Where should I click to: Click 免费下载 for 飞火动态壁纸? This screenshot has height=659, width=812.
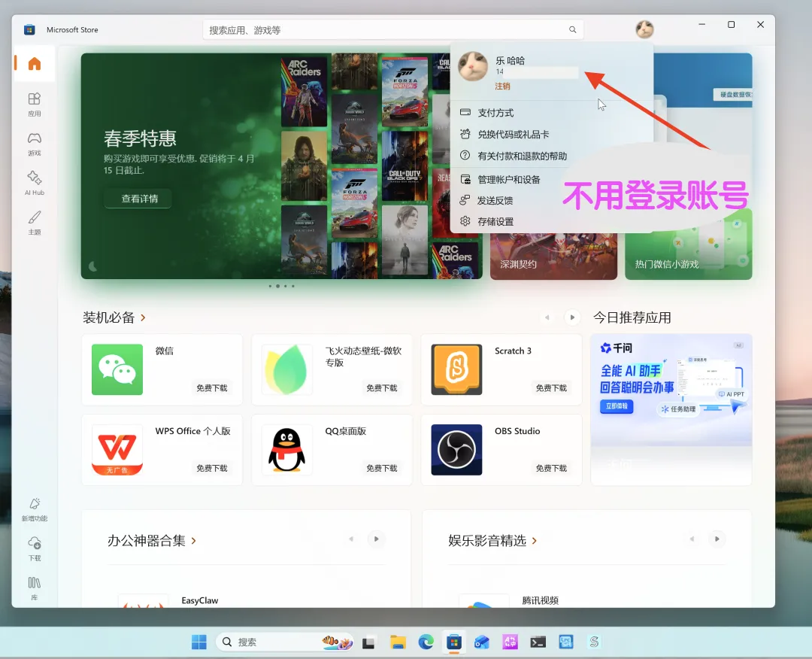382,387
